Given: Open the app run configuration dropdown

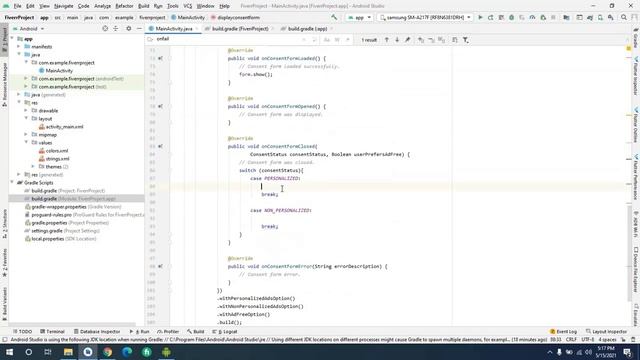Looking at the screenshot, I should tap(359, 18).
